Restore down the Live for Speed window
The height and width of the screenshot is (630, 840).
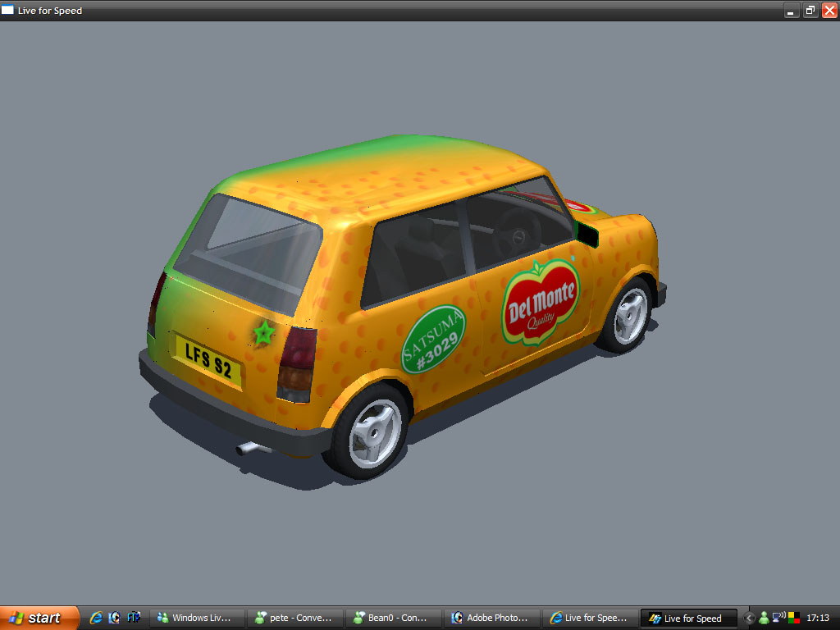[x=810, y=10]
